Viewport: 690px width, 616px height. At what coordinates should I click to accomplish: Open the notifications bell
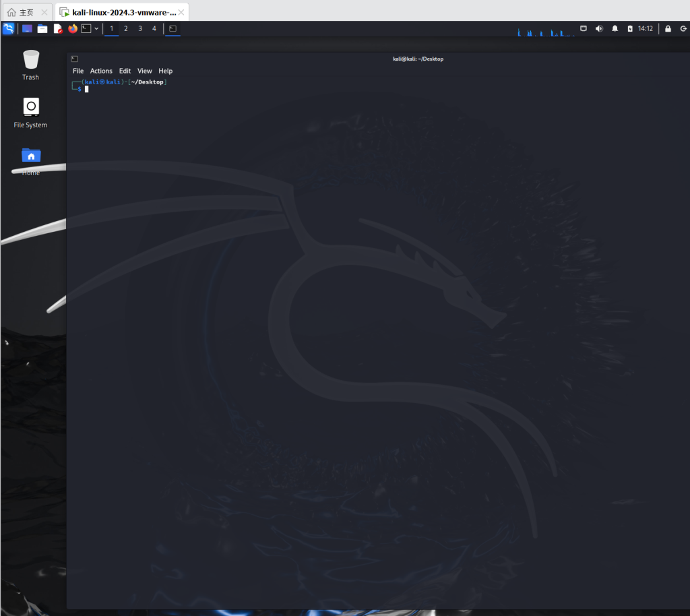point(615,28)
